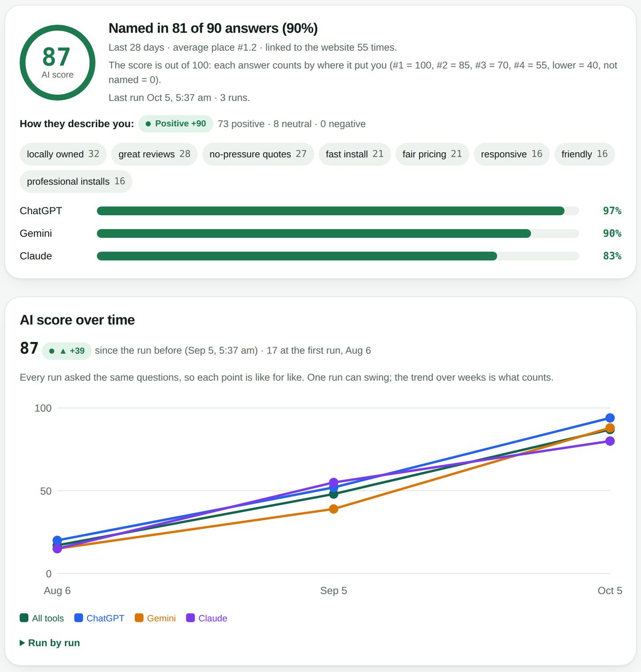Select the no-pressure quotes 27 tag
Screen dimensions: 641x672
click(258, 154)
